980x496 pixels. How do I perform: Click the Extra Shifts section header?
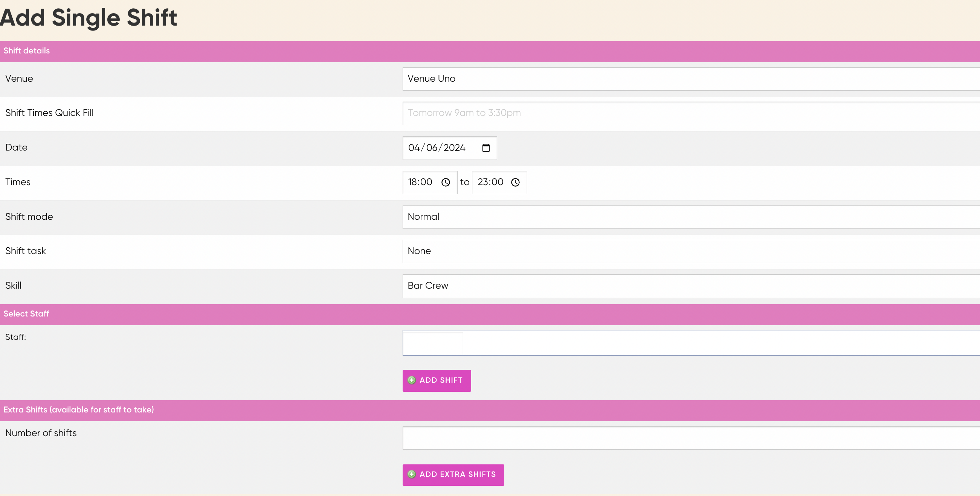tap(490, 410)
